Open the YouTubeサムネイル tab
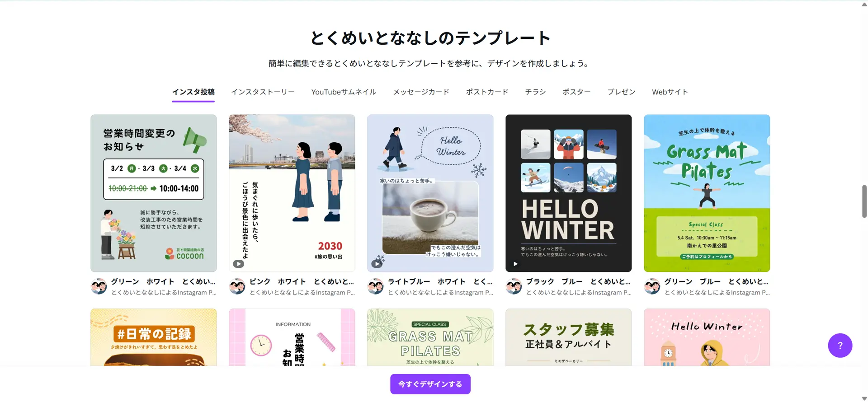Image resolution: width=868 pixels, height=402 pixels. [344, 92]
